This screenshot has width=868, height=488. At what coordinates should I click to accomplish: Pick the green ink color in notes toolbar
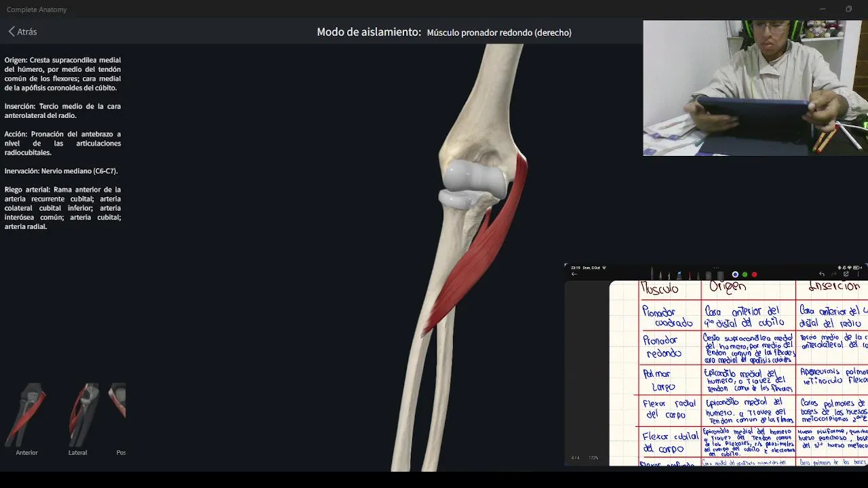click(x=745, y=274)
